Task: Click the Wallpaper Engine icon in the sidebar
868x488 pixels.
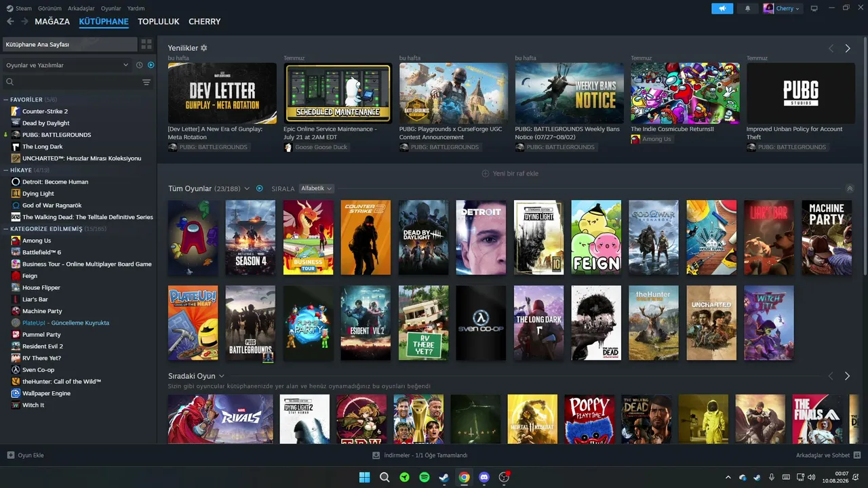Action: [16, 393]
